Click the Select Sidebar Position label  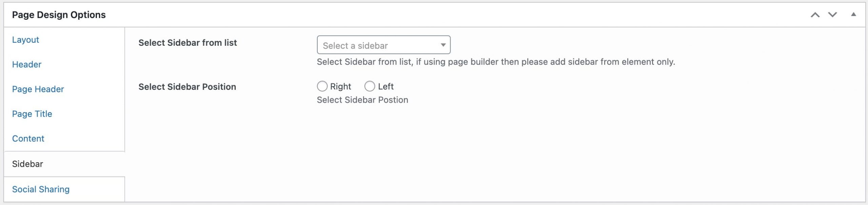(187, 87)
